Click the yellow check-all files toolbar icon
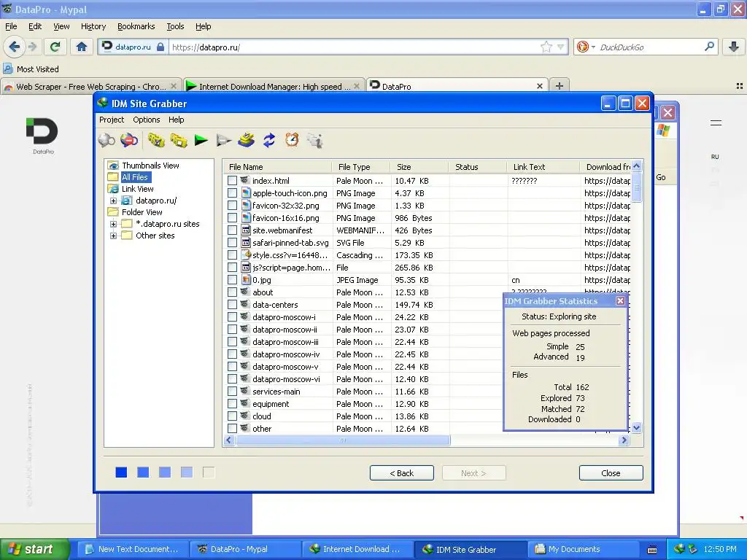The image size is (747, 560). pyautogui.click(x=156, y=141)
